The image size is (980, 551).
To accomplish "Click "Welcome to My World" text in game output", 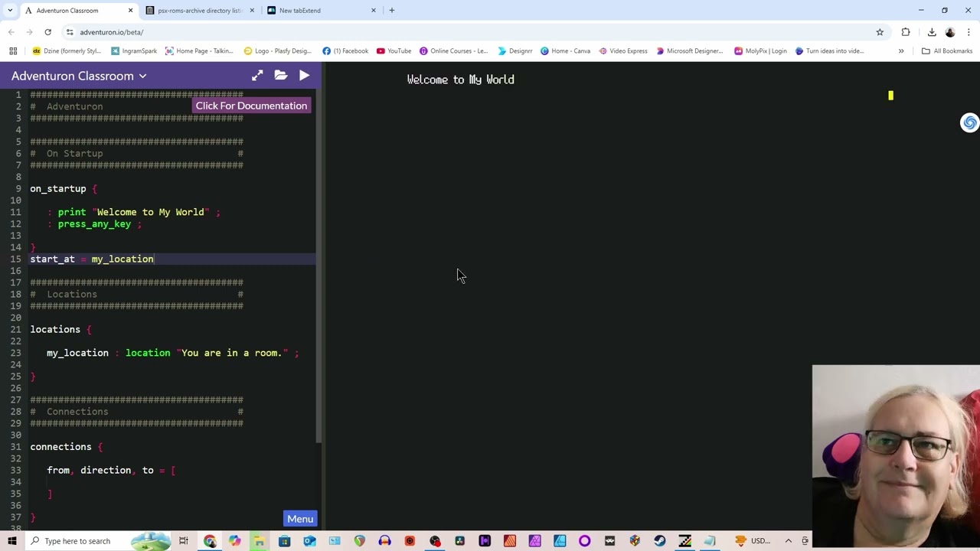I will point(460,80).
